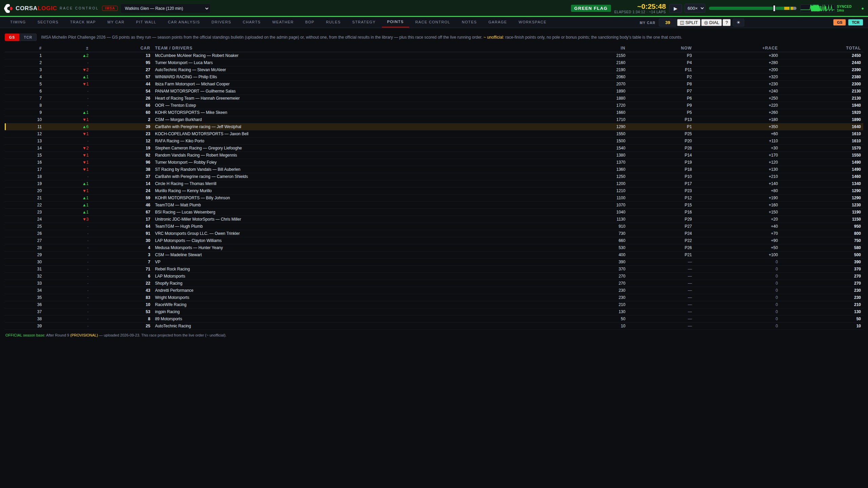868x488 pixels.
Task: Click the My Car number 39 field
Action: pyautogui.click(x=667, y=23)
